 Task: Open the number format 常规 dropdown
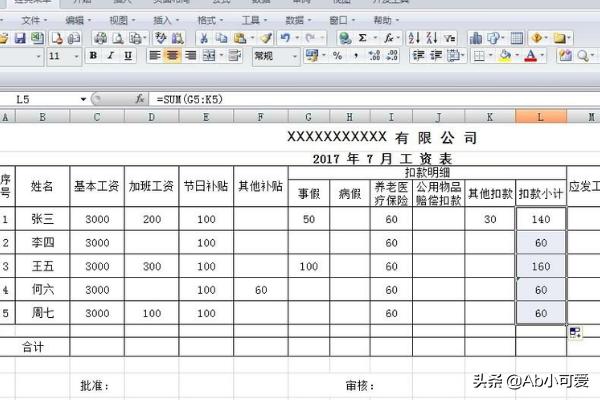click(x=295, y=57)
